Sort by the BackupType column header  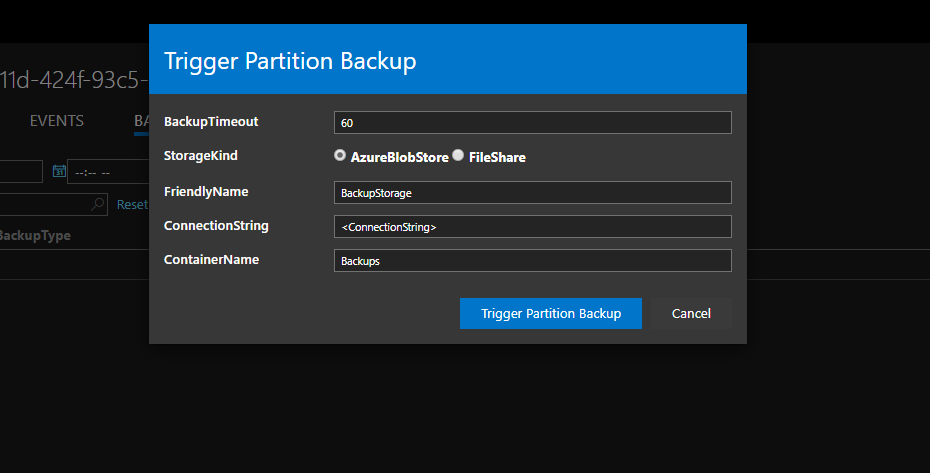34,236
